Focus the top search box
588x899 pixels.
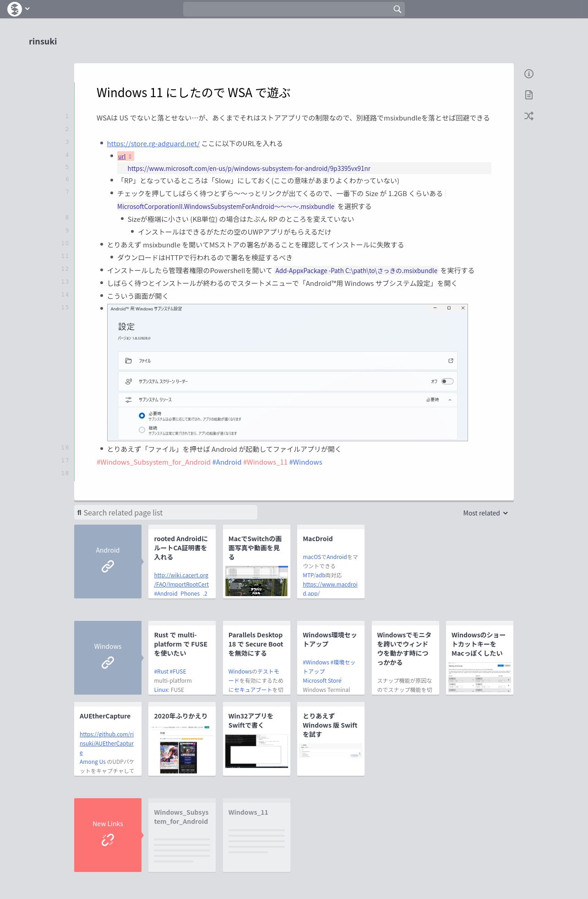(294, 9)
